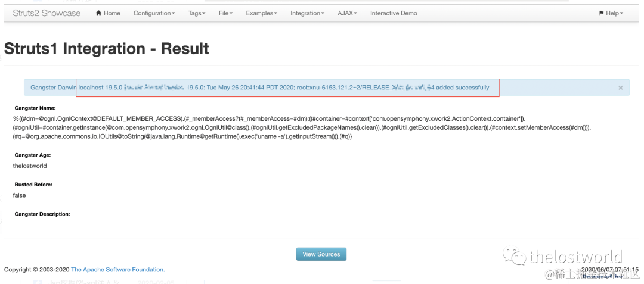Viewport: 644px width, 284px height.
Task: Open the File dropdown menu
Action: tap(226, 13)
